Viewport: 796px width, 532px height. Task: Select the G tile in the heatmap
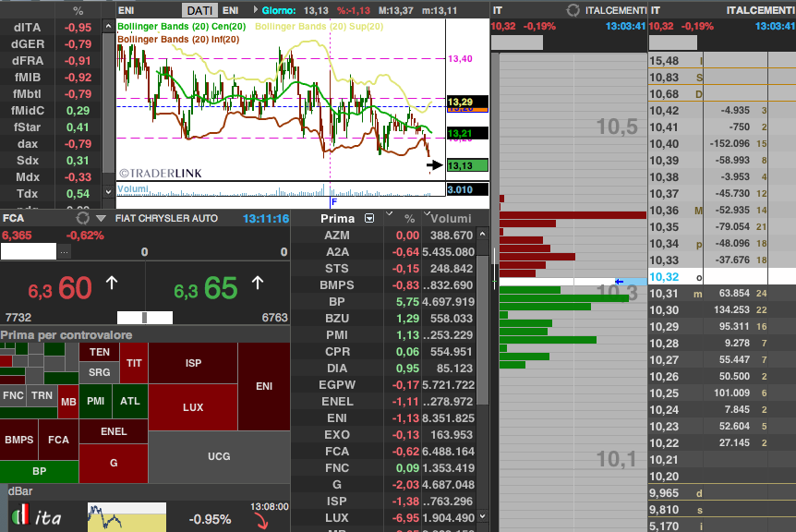pyautogui.click(x=114, y=463)
